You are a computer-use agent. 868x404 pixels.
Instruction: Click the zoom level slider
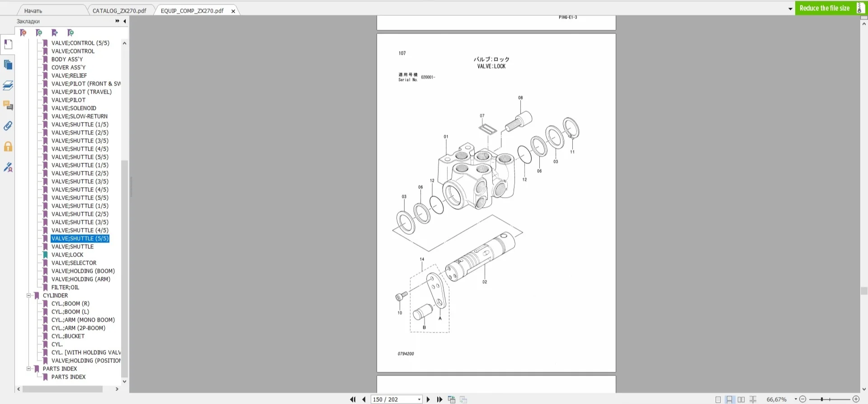coord(829,399)
